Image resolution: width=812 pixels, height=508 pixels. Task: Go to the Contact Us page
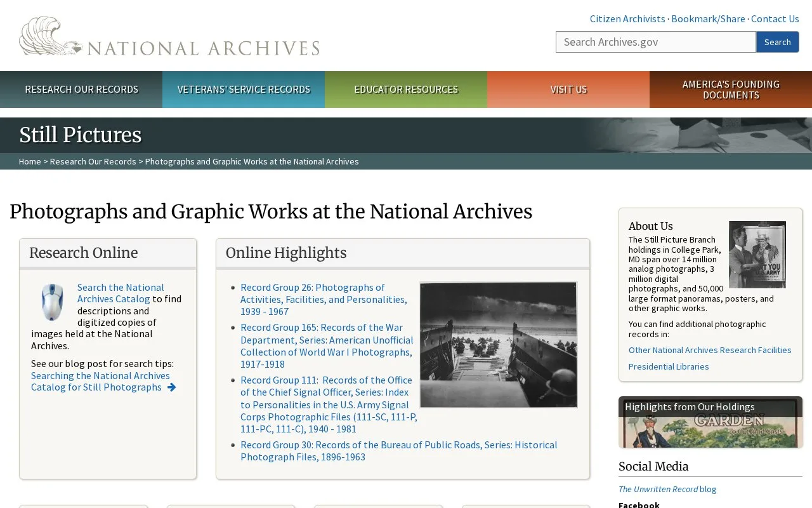click(x=775, y=19)
